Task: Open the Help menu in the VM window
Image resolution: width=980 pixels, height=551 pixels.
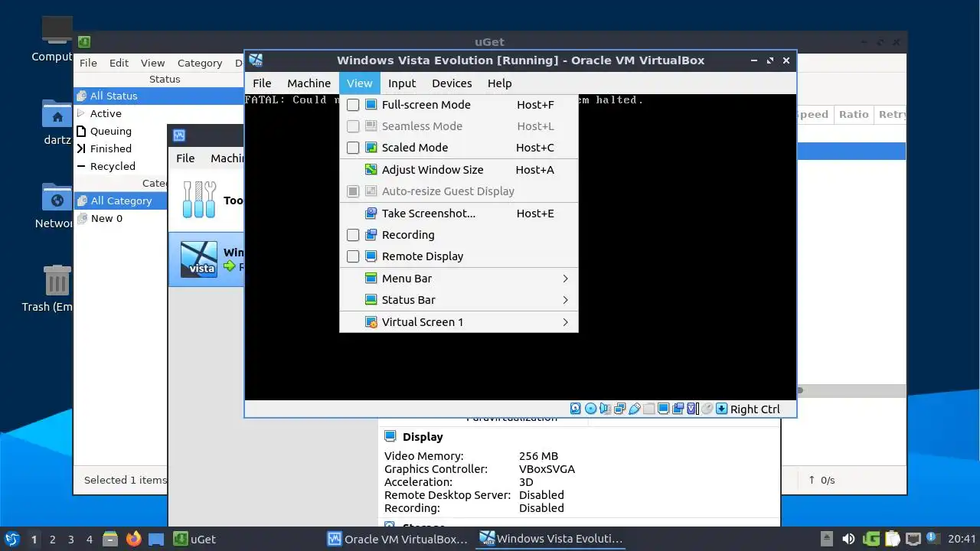Action: point(499,83)
